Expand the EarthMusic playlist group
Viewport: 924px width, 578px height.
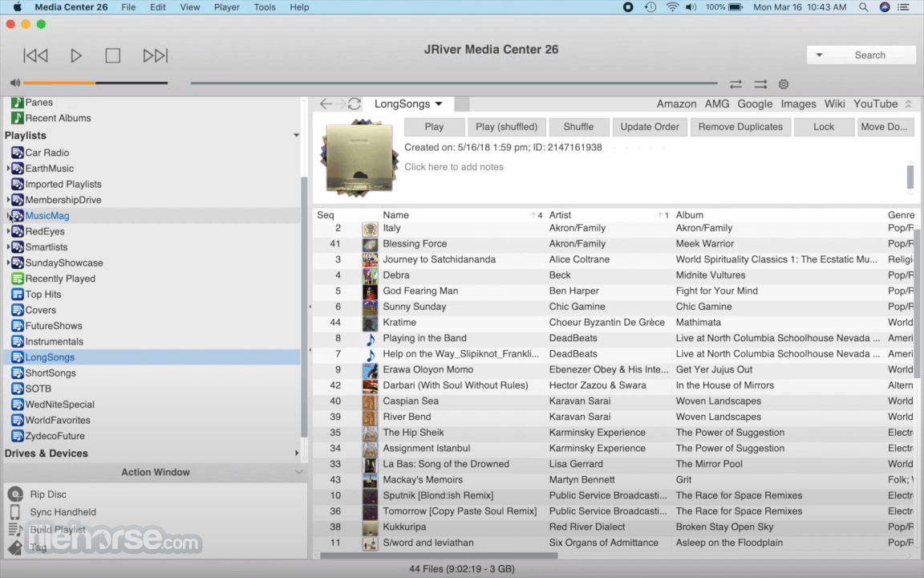(x=8, y=168)
